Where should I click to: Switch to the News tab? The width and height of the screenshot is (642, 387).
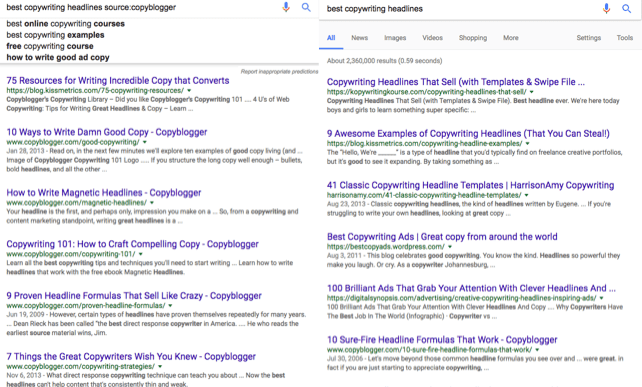tap(359, 38)
